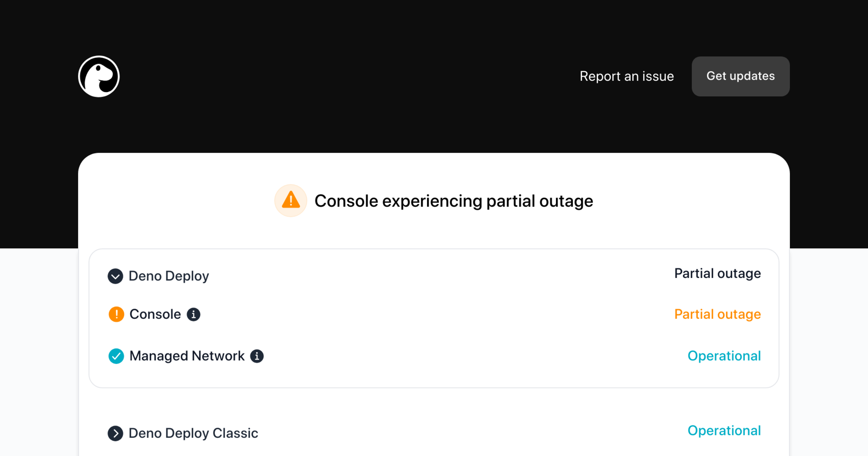Click the Managed Network info icon
This screenshot has height=456, width=868.
click(x=257, y=356)
